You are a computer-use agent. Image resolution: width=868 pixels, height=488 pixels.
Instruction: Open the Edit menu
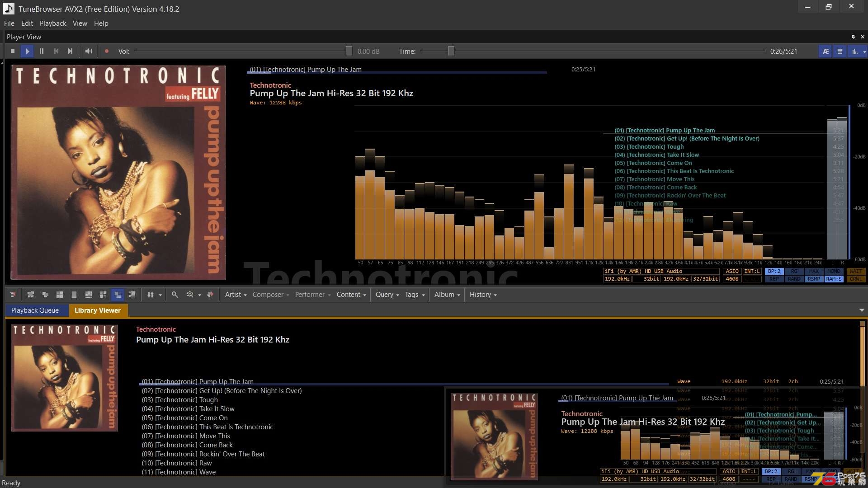pyautogui.click(x=27, y=23)
